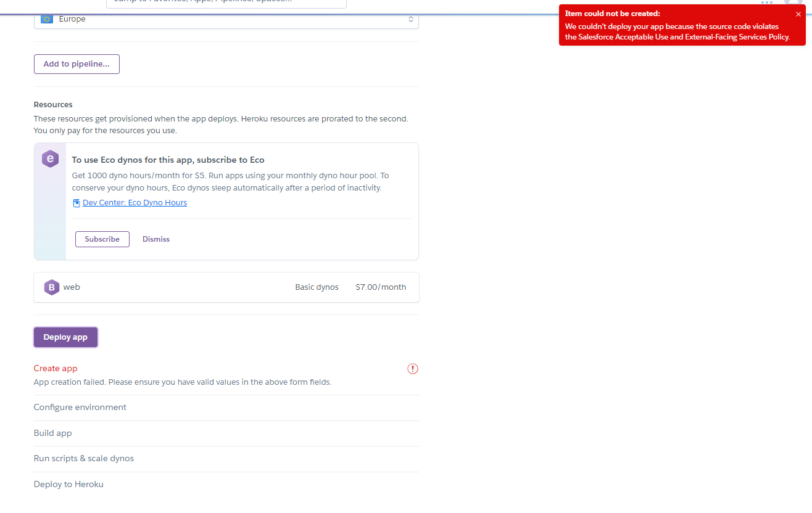
Task: Click the red error exclamation icon near Create app
Action: [412, 368]
